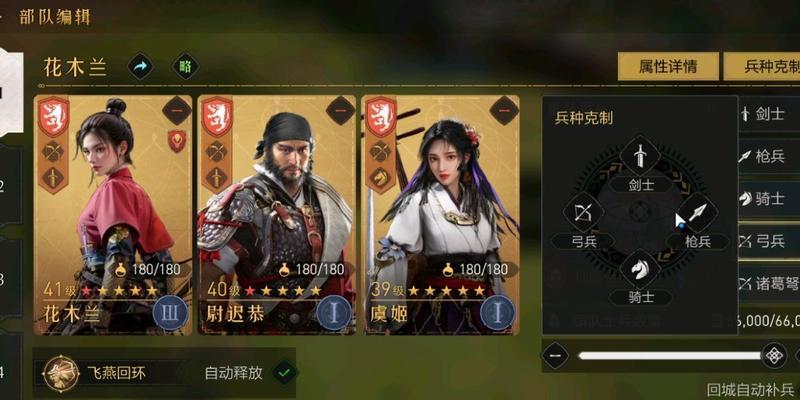
Task: Select the 剑士 sword icon in counter wheel
Action: click(x=640, y=156)
